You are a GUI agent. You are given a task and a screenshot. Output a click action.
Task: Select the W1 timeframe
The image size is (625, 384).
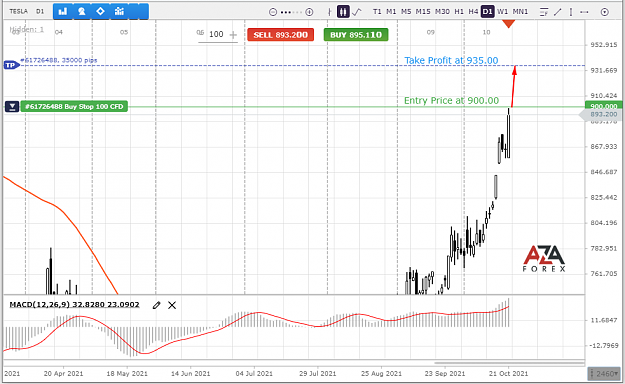pyautogui.click(x=503, y=12)
